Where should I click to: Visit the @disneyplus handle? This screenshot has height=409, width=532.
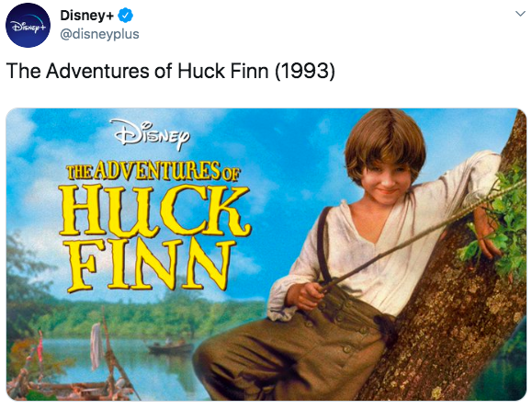coord(99,34)
